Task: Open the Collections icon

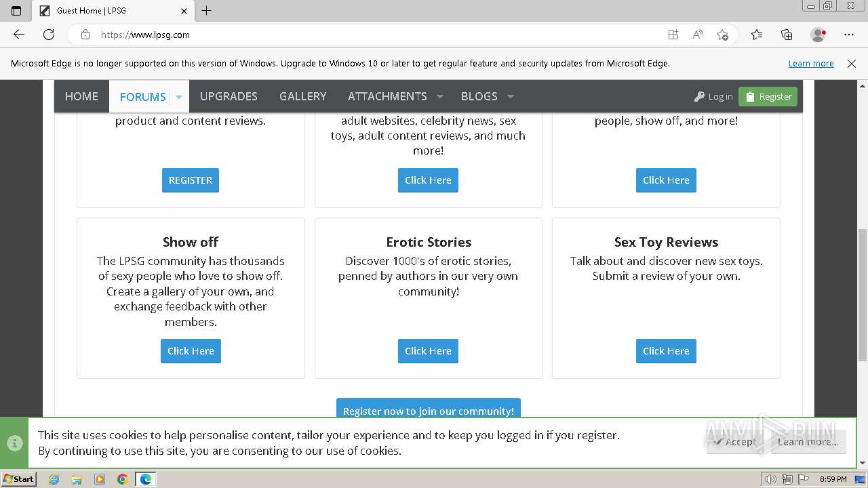Action: pos(787,35)
